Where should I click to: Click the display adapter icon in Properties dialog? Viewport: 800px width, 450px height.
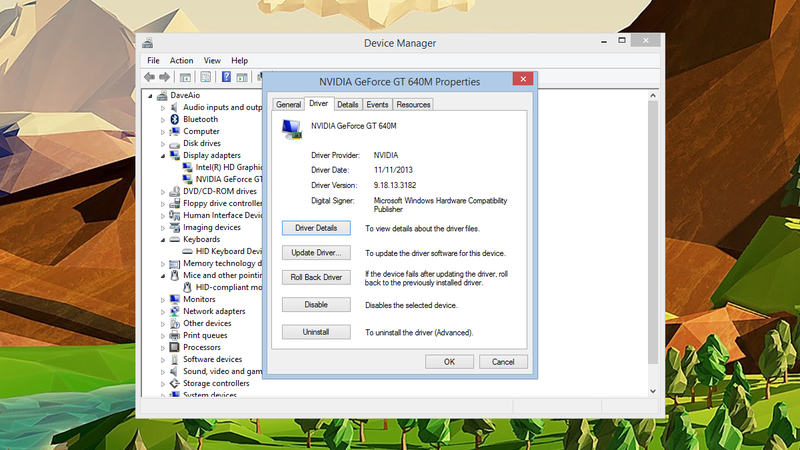(x=292, y=130)
